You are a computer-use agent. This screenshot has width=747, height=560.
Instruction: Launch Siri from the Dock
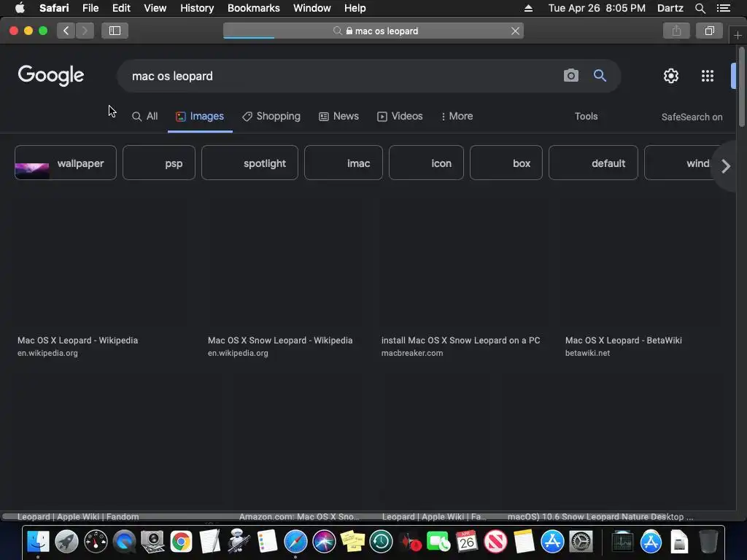324,542
